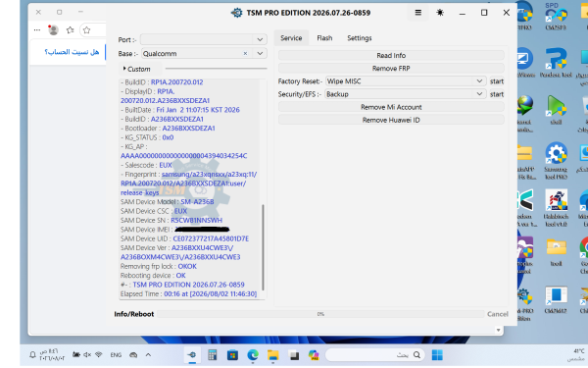This screenshot has width=588, height=368.
Task: Click the browser profile avatar icon
Action: (x=53, y=30)
